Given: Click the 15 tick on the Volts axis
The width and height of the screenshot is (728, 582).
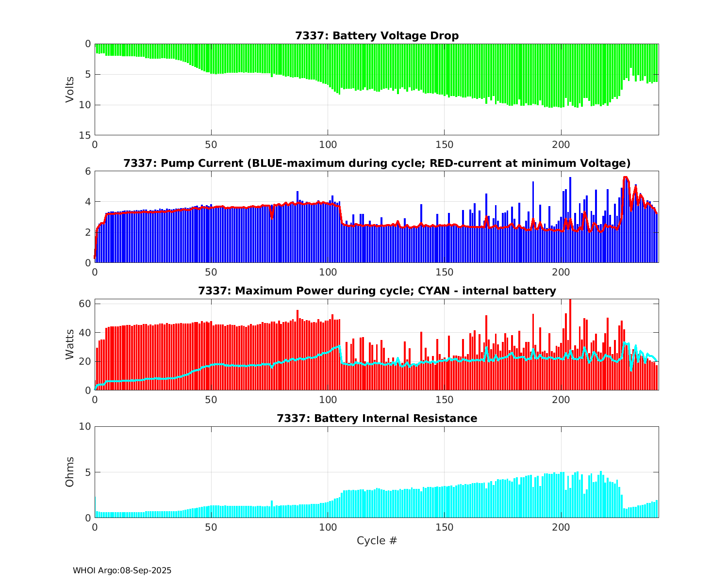Looking at the screenshot, I should coord(85,135).
